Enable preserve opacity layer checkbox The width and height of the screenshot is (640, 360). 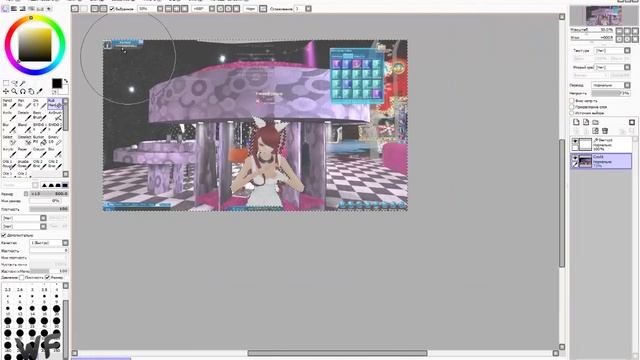[572, 101]
